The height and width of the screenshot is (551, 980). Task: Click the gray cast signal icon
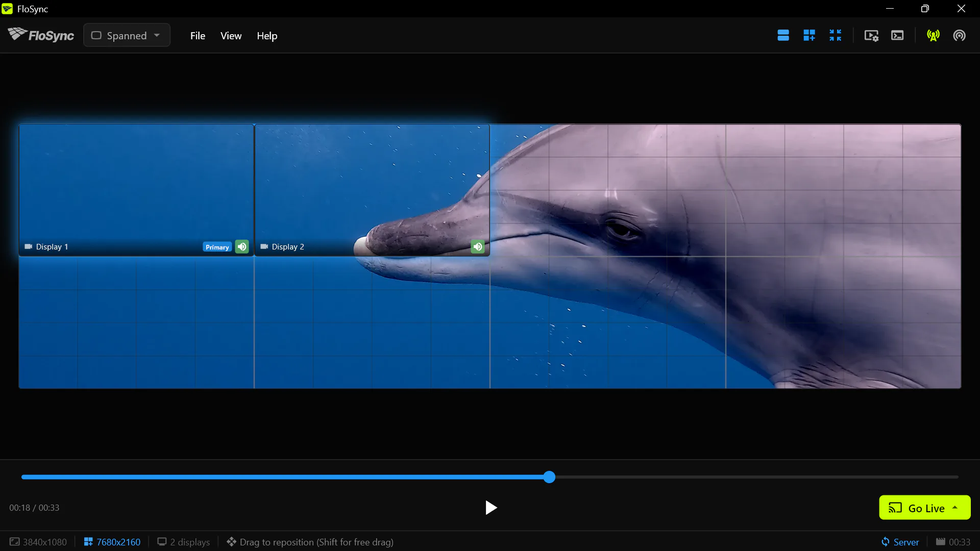click(959, 35)
